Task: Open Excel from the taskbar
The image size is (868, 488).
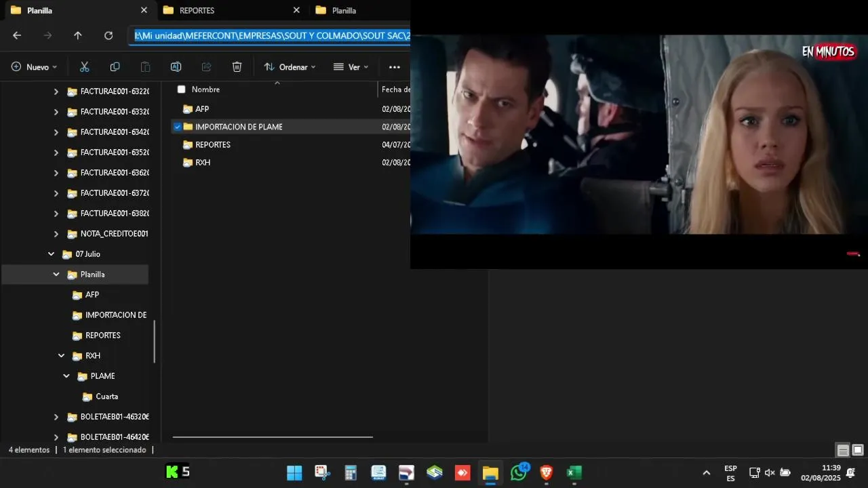Action: (x=574, y=472)
